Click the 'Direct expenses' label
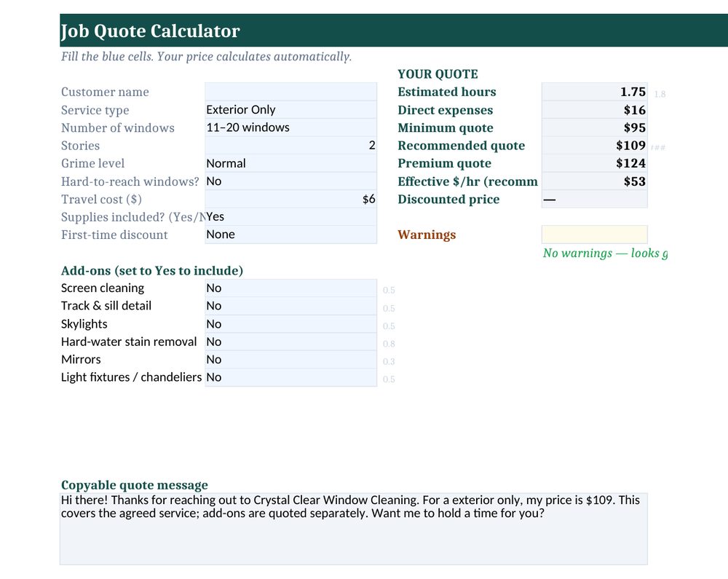Image resolution: width=728 pixels, height=579 pixels. pos(446,110)
